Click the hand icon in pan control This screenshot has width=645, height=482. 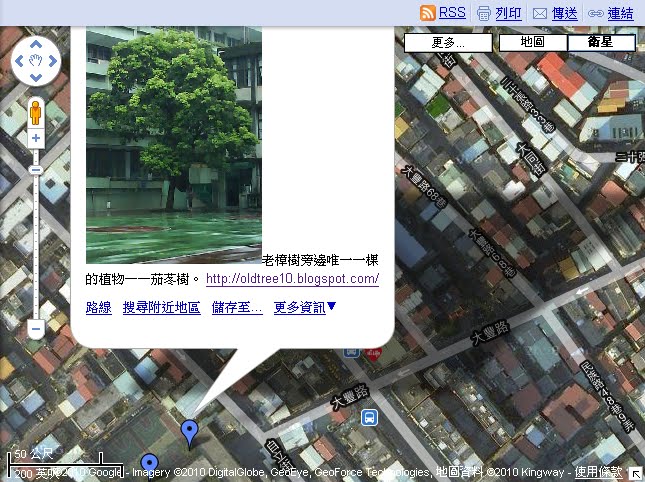click(x=36, y=61)
